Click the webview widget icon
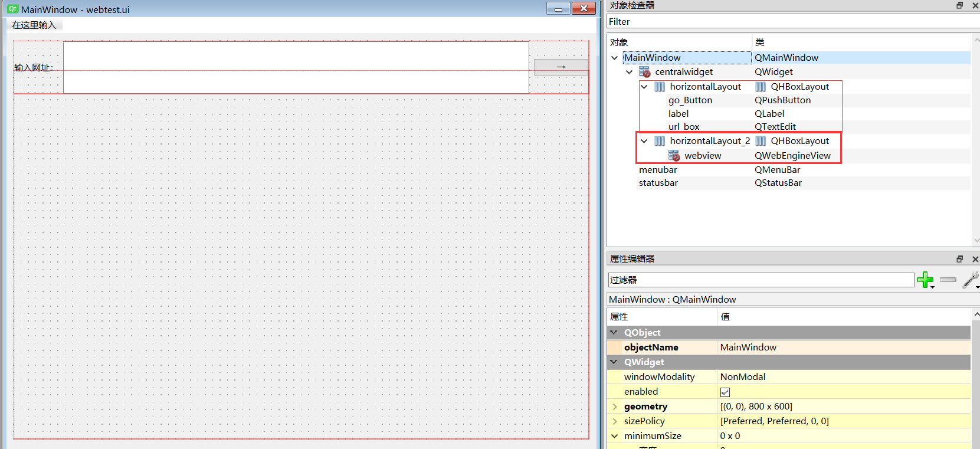The height and width of the screenshot is (449, 980). 674,156
